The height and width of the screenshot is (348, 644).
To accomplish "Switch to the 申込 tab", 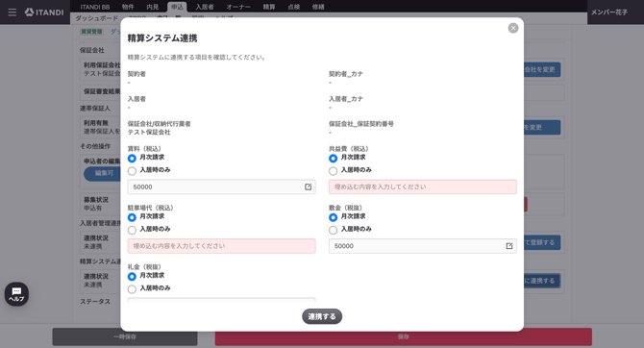I will click(177, 7).
